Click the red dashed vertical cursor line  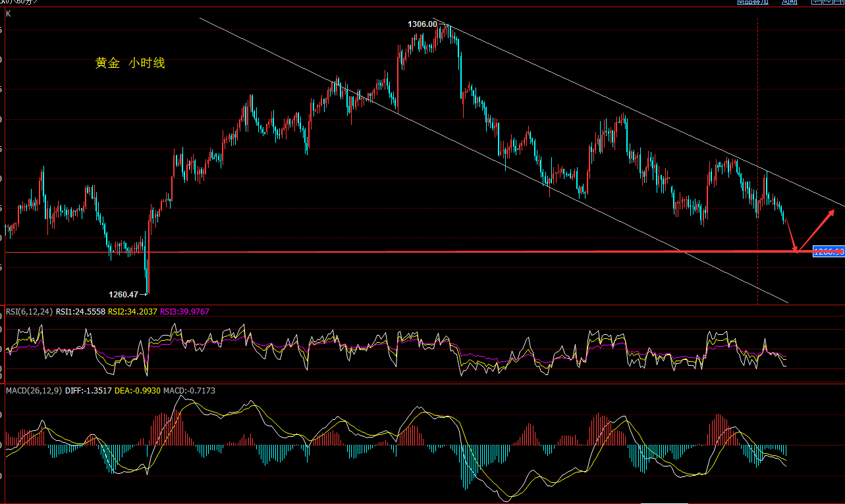click(x=757, y=99)
